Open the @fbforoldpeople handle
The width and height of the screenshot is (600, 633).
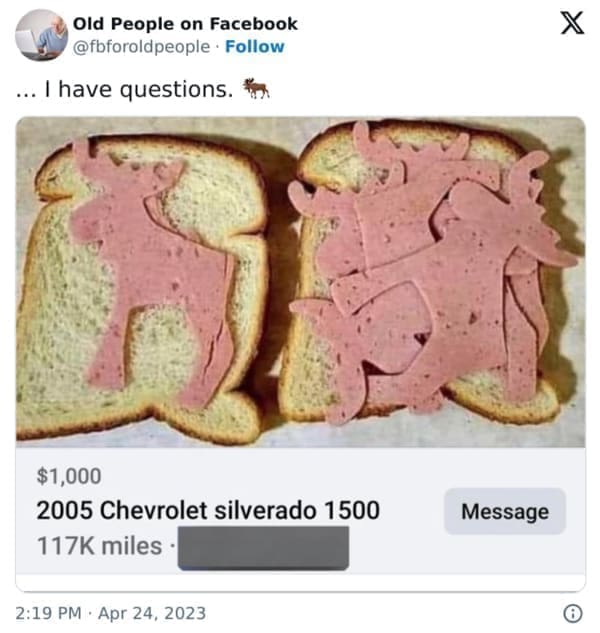(141, 47)
